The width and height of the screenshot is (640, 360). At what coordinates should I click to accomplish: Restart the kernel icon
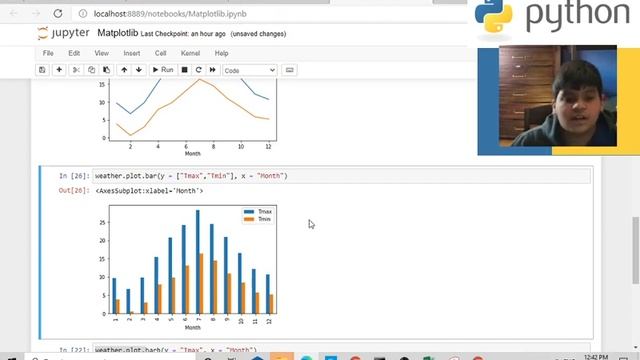[199, 70]
